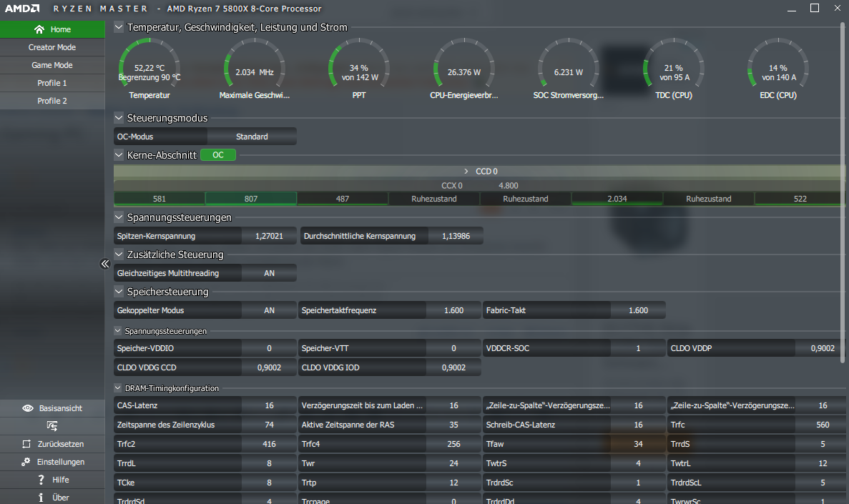849x504 pixels.
Task: Click the import/export icon below Basisansicht
Action: tap(52, 426)
